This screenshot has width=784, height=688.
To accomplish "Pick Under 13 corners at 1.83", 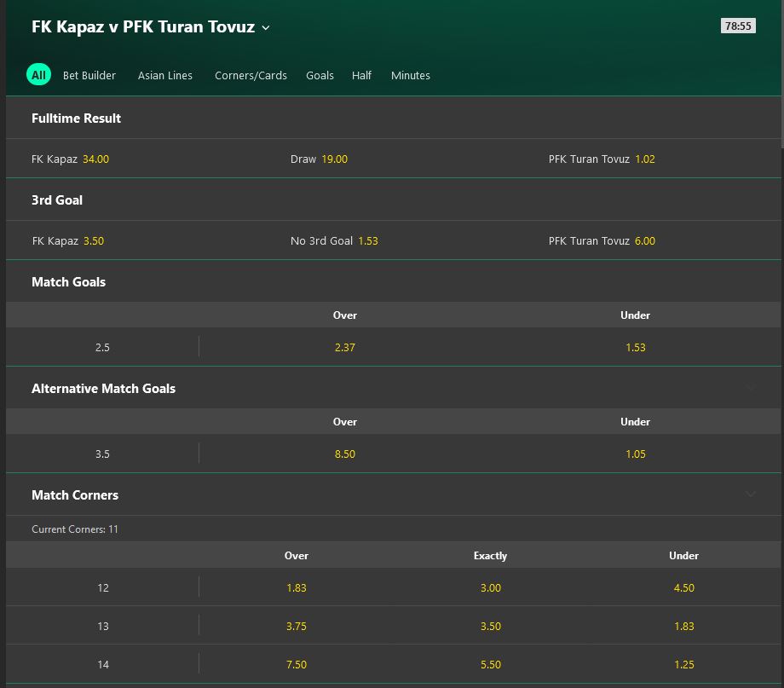I will click(684, 627).
